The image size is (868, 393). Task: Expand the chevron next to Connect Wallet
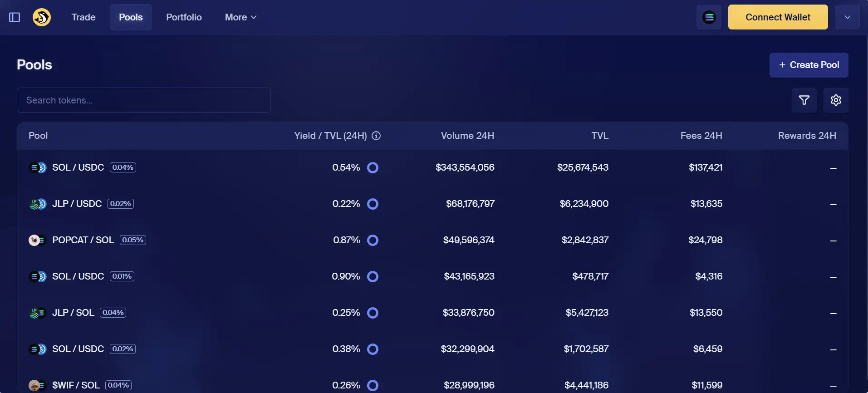[847, 17]
